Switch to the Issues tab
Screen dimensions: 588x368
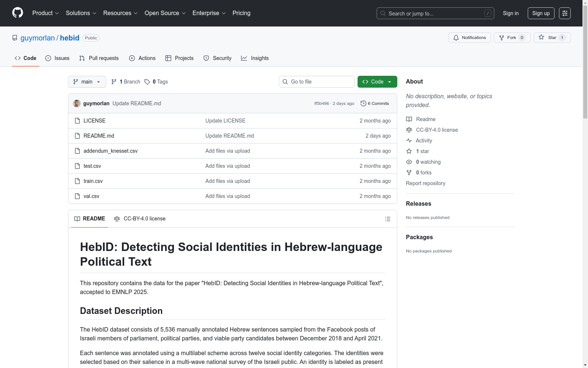click(57, 58)
